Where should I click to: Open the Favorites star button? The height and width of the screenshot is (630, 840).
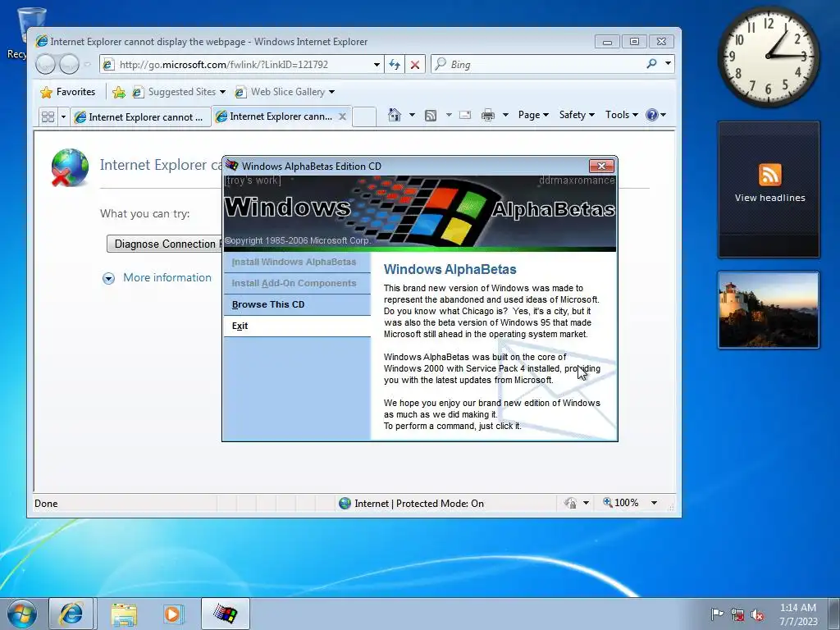tap(67, 92)
